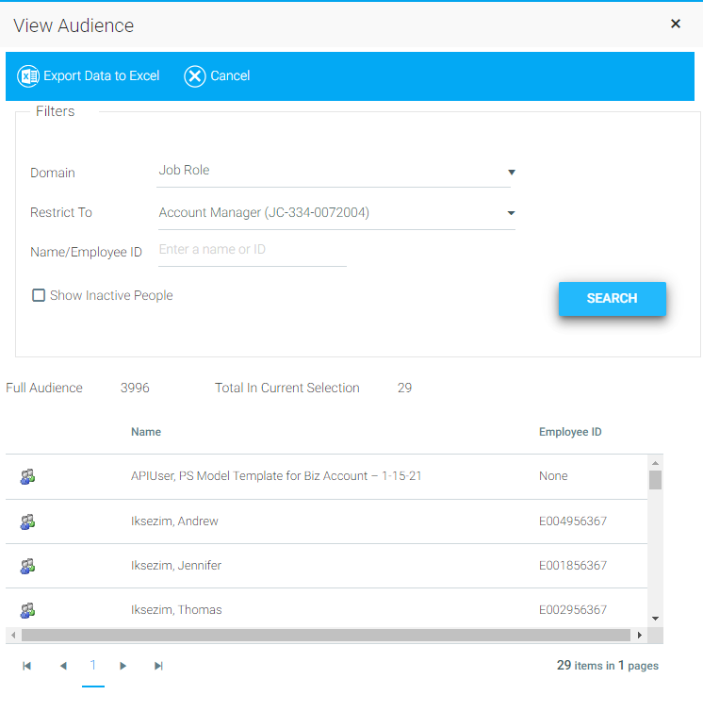Click the people icon beside Iksezim, Jennifer
Screen dimensions: 703x728
click(x=27, y=566)
